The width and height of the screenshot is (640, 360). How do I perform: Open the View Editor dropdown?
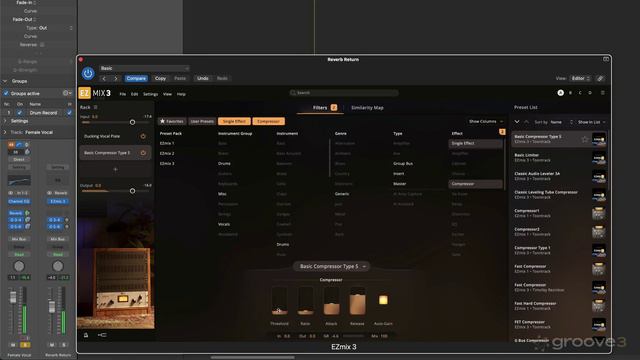pyautogui.click(x=580, y=78)
